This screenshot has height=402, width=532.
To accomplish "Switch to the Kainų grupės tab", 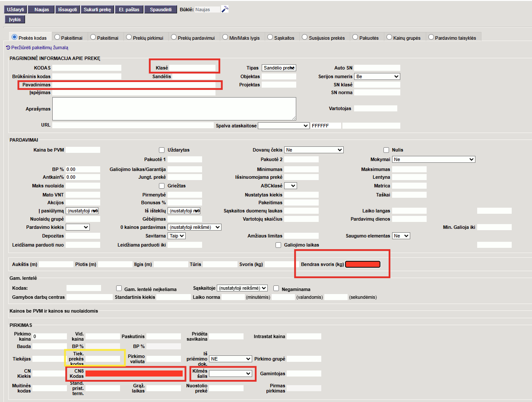I will pyautogui.click(x=404, y=38).
